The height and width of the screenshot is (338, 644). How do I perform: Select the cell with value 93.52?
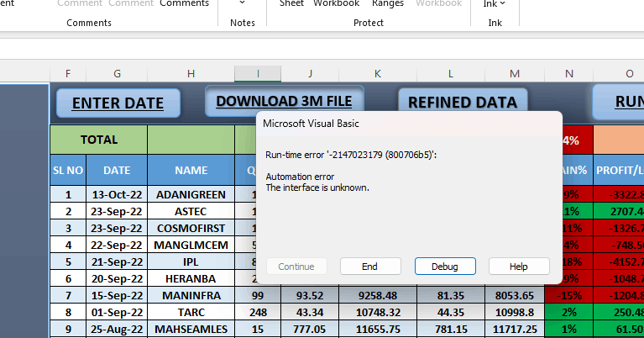[310, 296]
